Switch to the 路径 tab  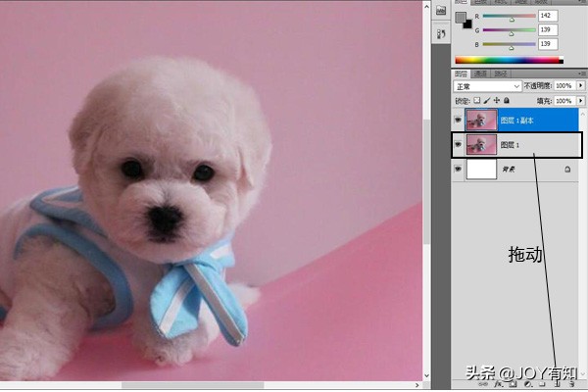pyautogui.click(x=501, y=73)
